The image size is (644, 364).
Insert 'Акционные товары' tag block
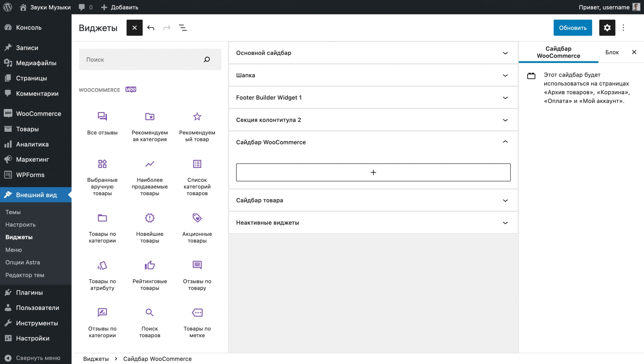197,228
